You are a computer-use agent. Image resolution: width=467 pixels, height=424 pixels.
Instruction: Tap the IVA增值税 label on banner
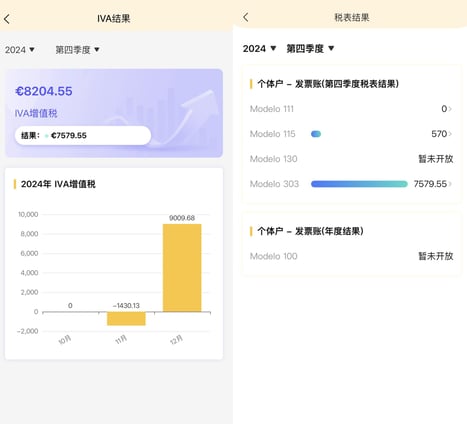36,113
